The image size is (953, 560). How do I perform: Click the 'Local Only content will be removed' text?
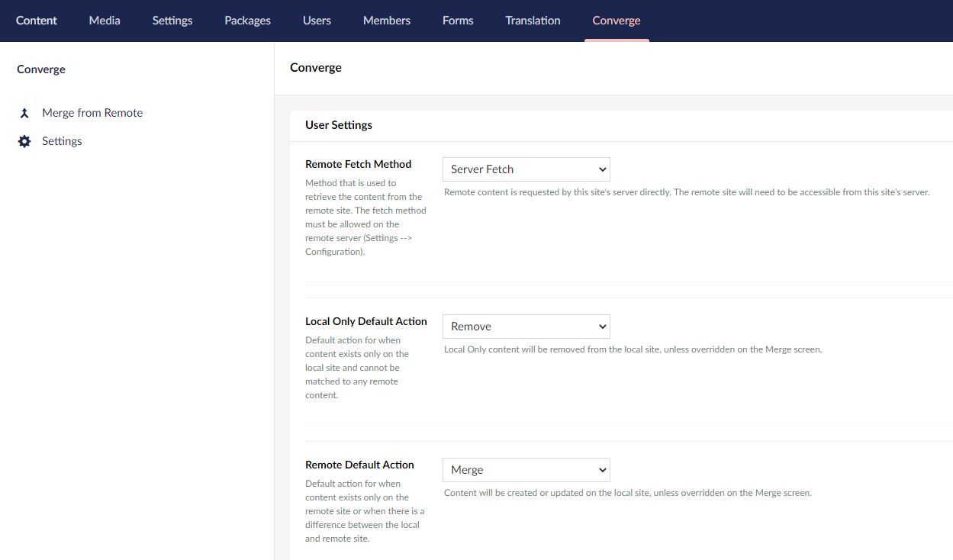633,349
